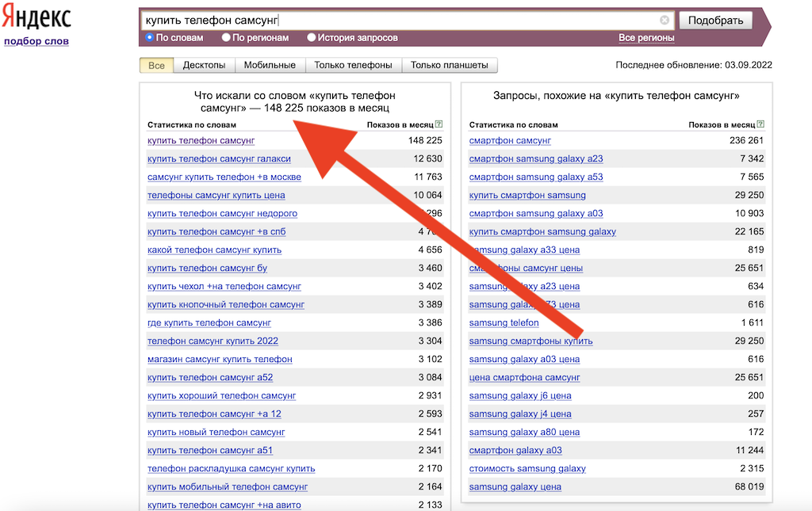
Task: Select the История запросов radio button
Action: tap(311, 37)
